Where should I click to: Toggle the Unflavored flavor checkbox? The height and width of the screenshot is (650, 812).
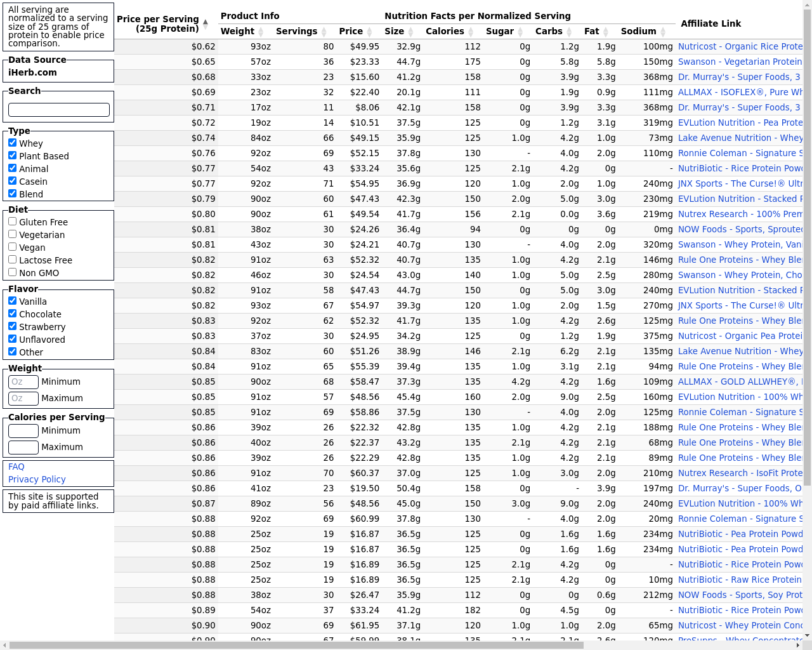tap(12, 339)
